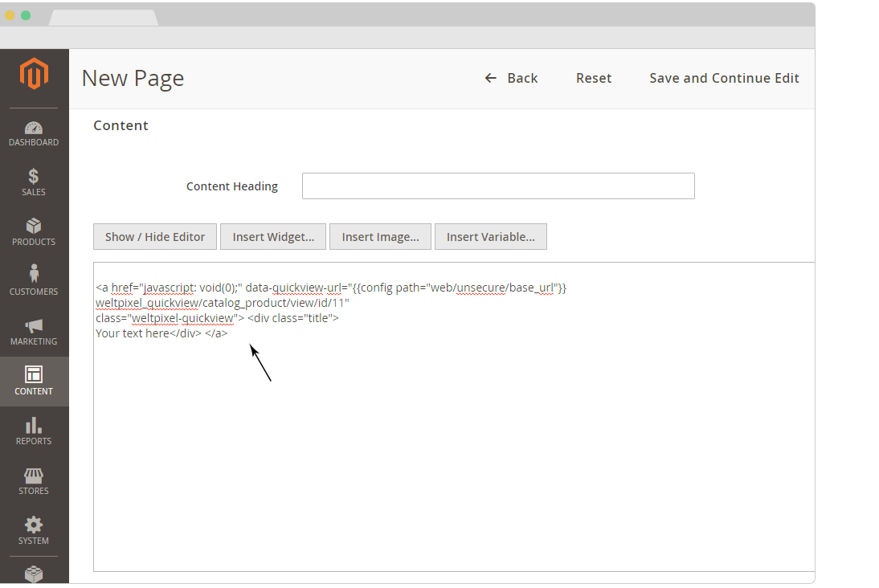Open the Customers person icon
The height and width of the screenshot is (588, 879).
pyautogui.click(x=34, y=275)
